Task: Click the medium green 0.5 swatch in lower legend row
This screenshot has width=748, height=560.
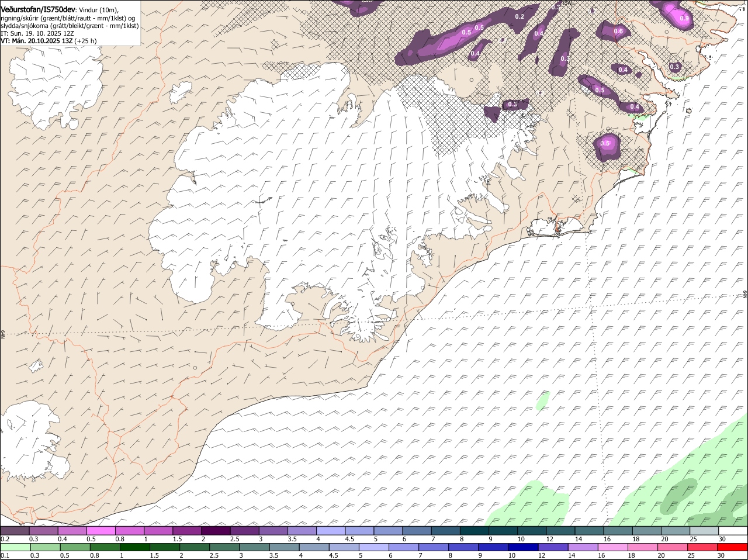Action: coord(75,547)
